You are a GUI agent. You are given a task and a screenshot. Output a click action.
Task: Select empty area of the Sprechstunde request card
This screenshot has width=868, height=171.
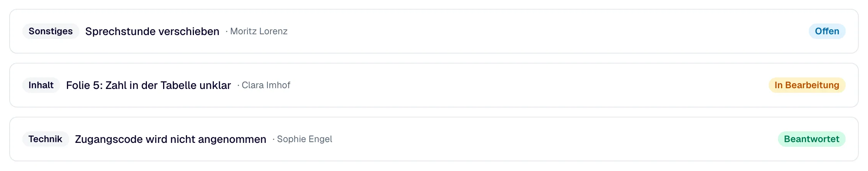(539, 31)
